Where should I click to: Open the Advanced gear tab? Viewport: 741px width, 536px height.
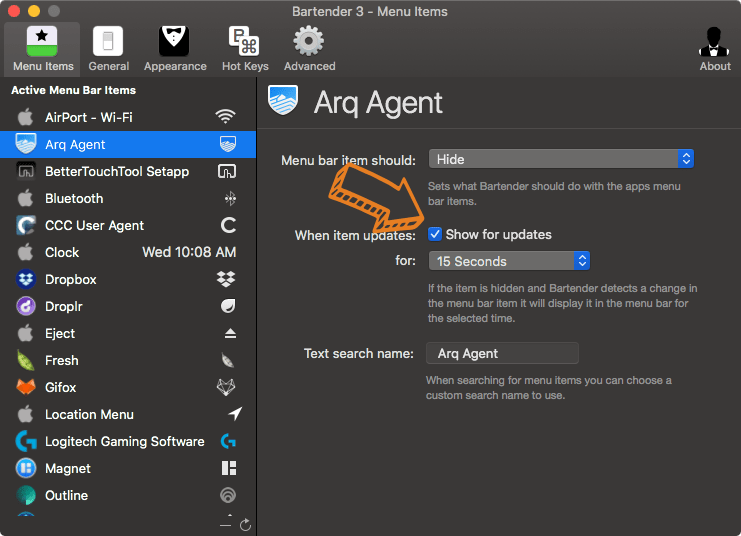309,49
